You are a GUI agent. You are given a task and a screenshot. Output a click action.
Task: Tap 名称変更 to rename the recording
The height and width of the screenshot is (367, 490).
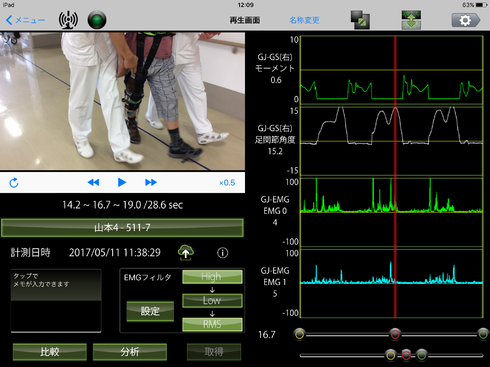pyautogui.click(x=304, y=20)
